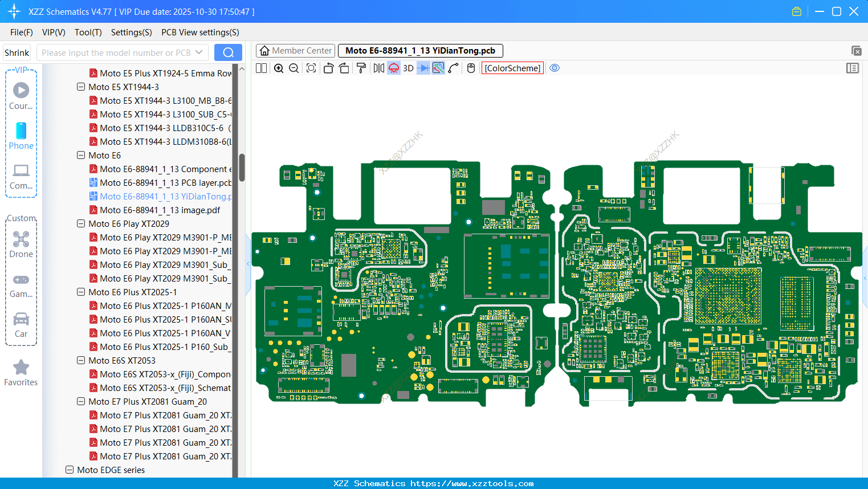Image resolution: width=868 pixels, height=489 pixels.
Task: Click the zoom in magnifier icon
Action: point(279,68)
